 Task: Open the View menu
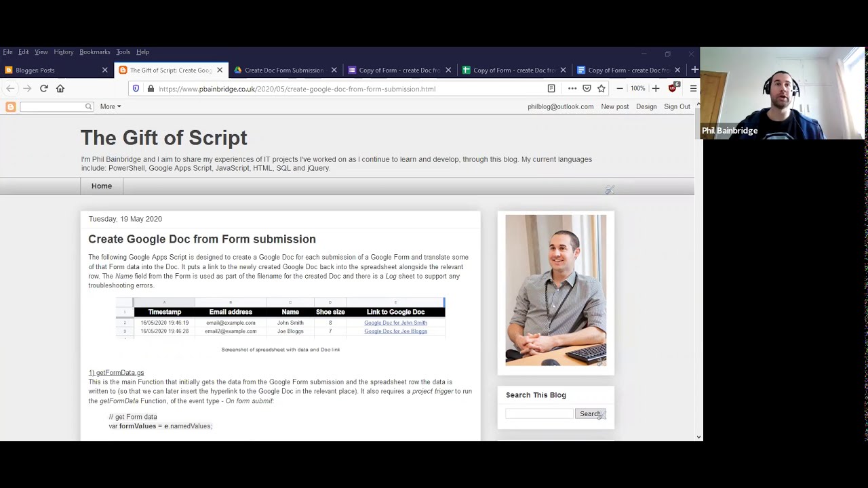point(41,52)
